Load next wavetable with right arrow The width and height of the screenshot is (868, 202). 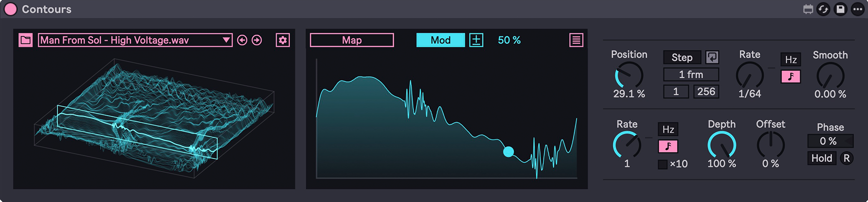257,40
